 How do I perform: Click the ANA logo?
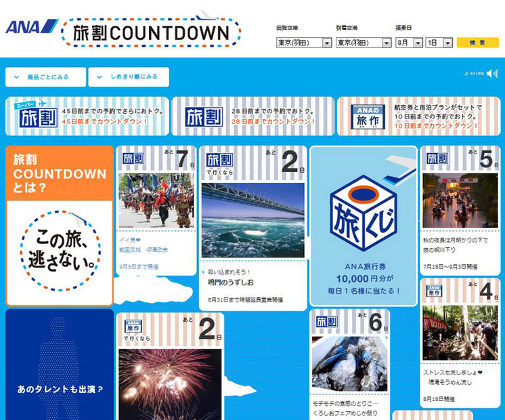tap(32, 26)
